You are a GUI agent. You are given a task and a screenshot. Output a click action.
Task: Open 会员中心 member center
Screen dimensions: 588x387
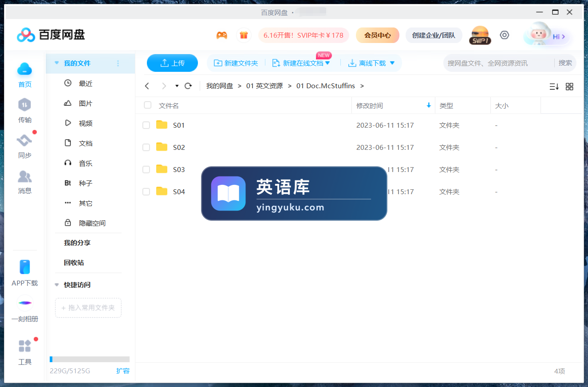[378, 35]
